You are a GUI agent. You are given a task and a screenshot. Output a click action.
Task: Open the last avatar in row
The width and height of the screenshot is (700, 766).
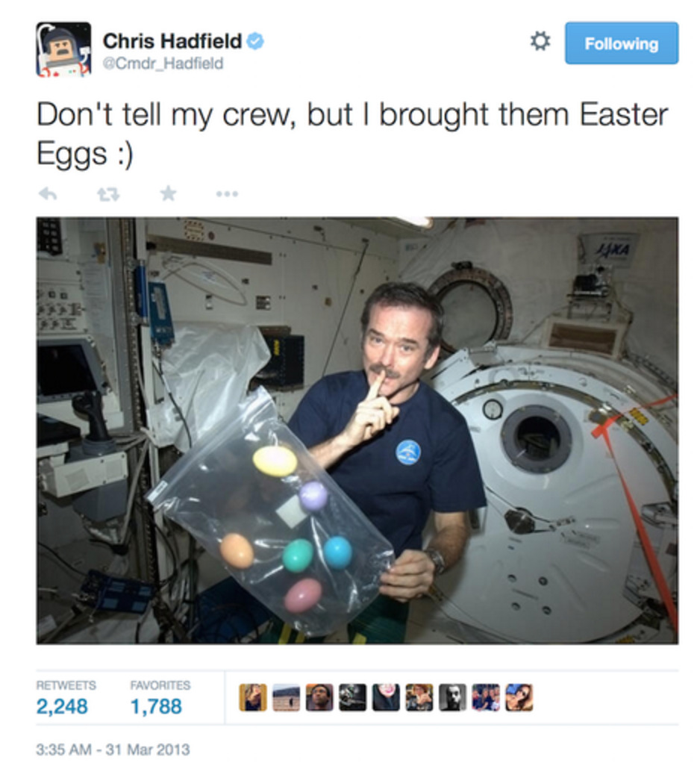click(x=519, y=697)
